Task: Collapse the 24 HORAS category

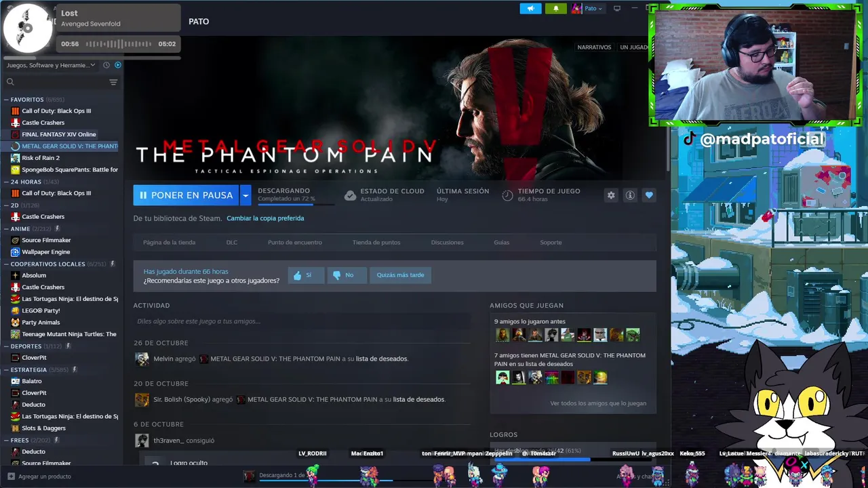Action: coord(6,182)
